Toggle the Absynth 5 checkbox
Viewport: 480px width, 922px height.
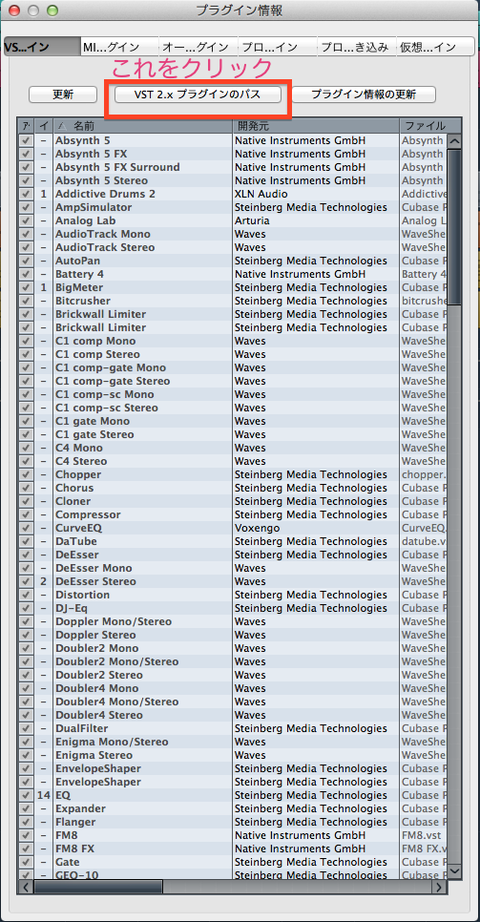[26, 141]
